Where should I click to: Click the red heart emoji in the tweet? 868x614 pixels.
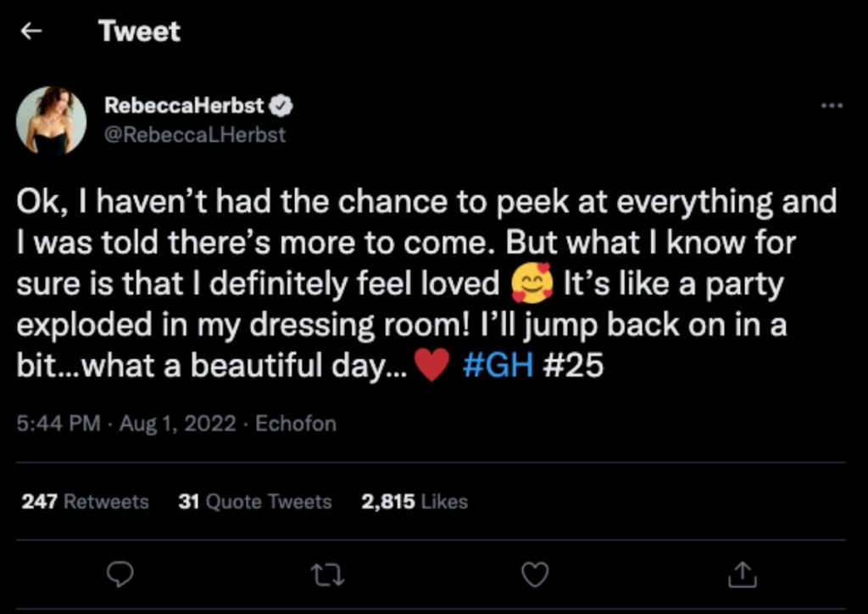[432, 364]
